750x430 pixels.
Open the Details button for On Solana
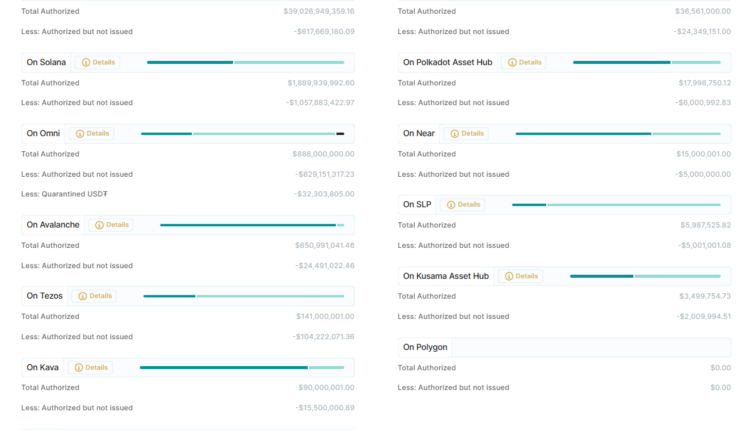[99, 62]
